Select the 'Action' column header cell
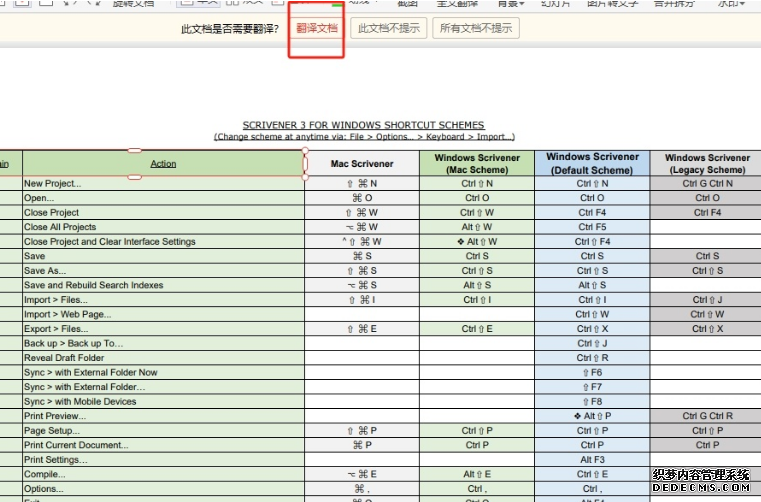 tap(163, 164)
